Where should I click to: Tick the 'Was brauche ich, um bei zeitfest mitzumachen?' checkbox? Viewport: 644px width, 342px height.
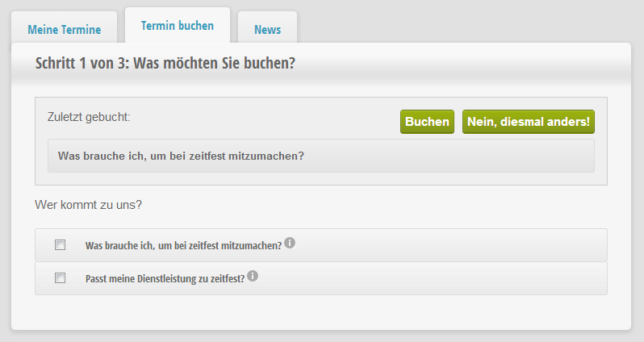click(60, 245)
